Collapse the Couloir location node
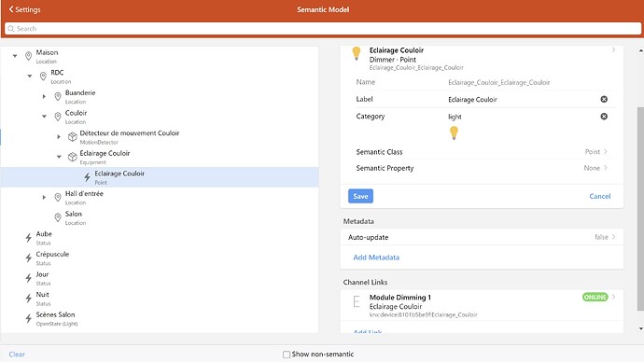This screenshot has width=644, height=362. (44, 117)
